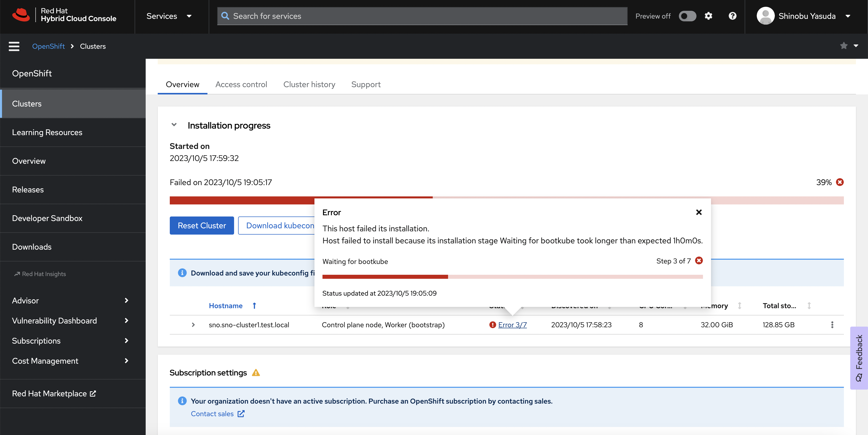Toggle the Preview off switch
The image size is (868, 435).
(687, 16)
